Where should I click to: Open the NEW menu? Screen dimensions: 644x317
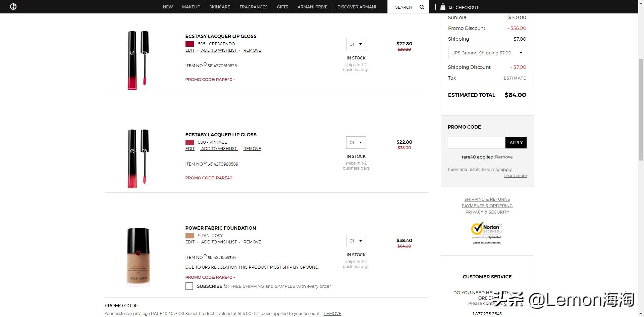click(x=168, y=7)
